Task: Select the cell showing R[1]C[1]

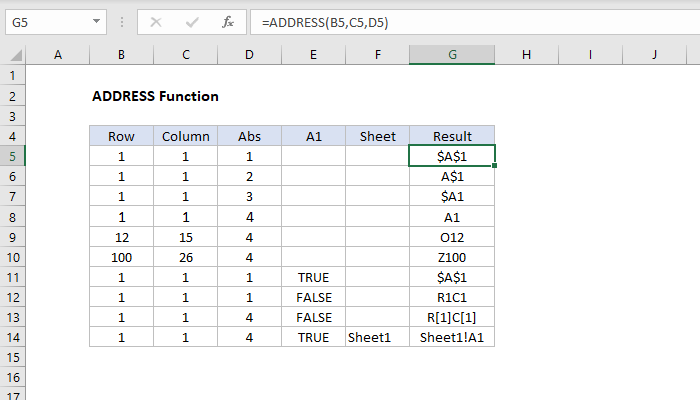Action: tap(452, 317)
